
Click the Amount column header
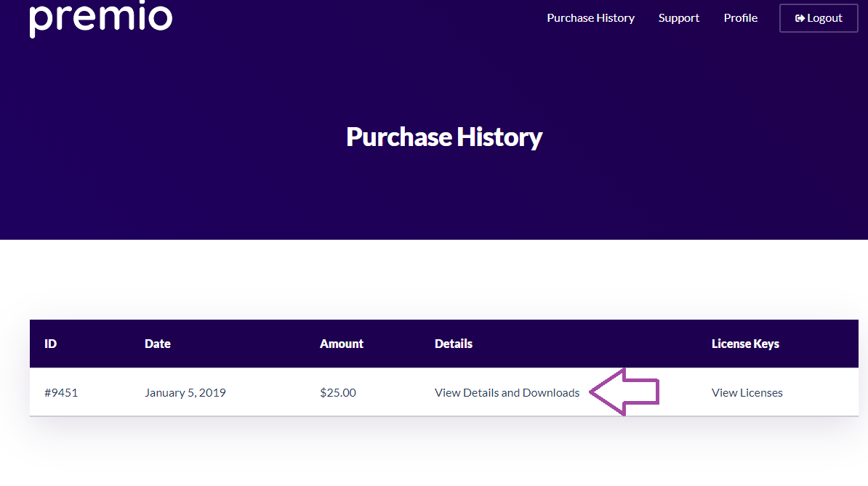pos(342,344)
